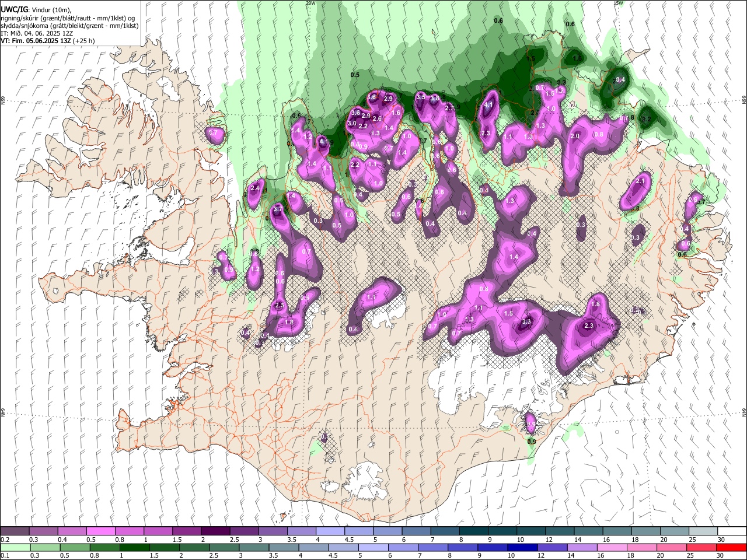The image size is (747, 560).
Task: Click the '2.0' value label on map
Action: [x=575, y=136]
